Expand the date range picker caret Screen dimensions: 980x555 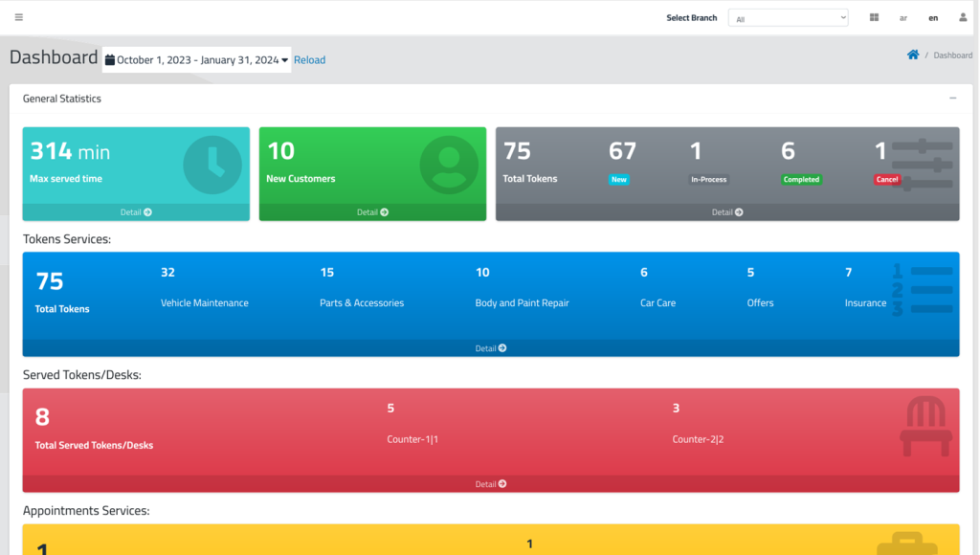[x=284, y=60]
